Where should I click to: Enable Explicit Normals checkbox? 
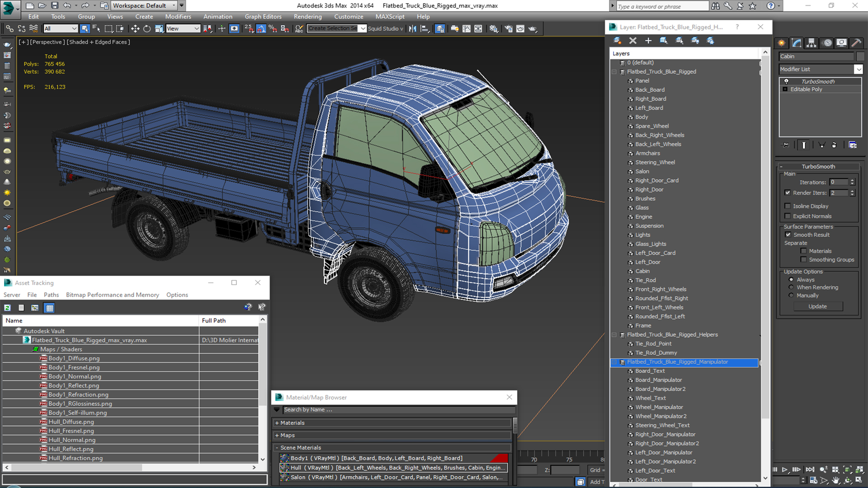(x=788, y=216)
